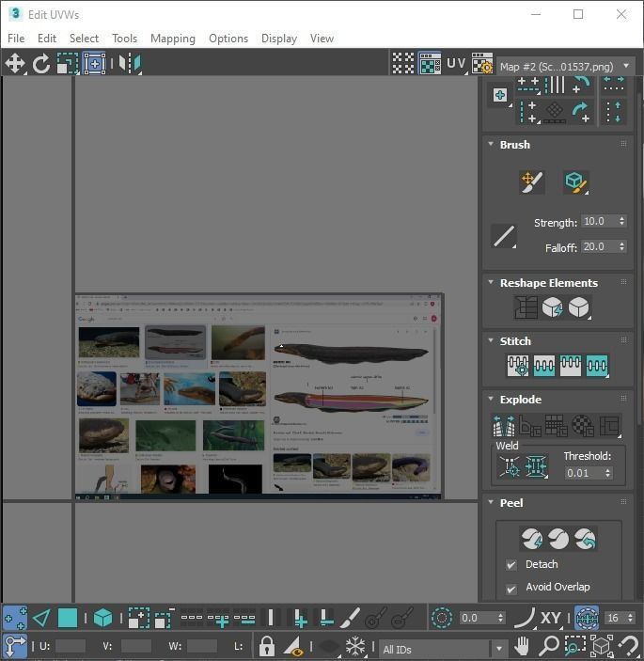Screen dimensions: 644x661
Task: Open the Options menu
Action: (x=228, y=39)
